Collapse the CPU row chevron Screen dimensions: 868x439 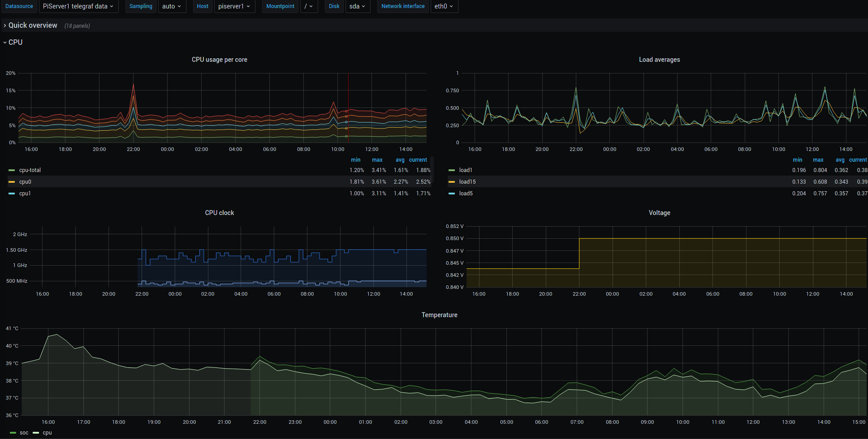click(x=5, y=43)
